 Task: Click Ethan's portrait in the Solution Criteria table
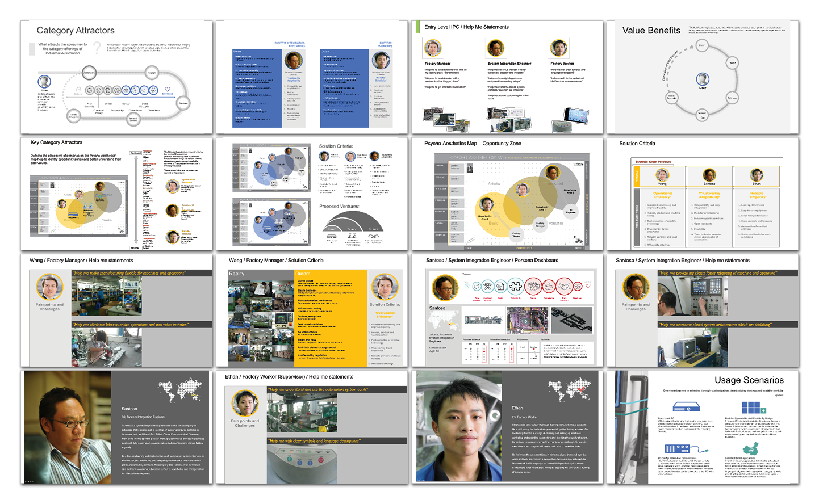tap(757, 175)
